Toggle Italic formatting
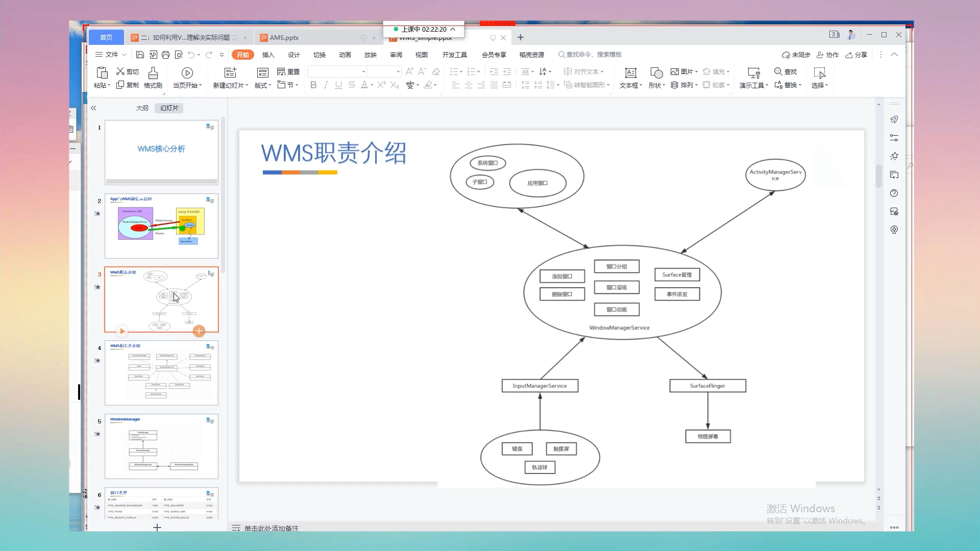 click(x=326, y=85)
